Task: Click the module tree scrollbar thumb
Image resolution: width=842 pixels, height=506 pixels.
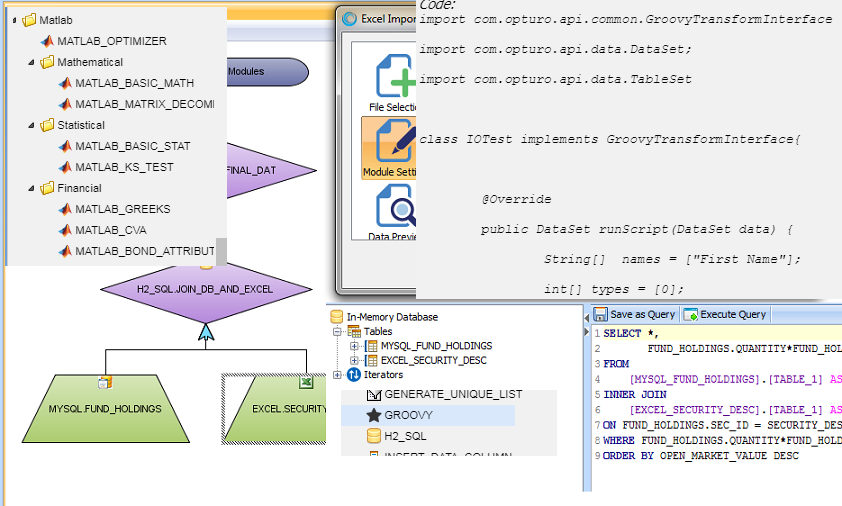Action: point(221,251)
